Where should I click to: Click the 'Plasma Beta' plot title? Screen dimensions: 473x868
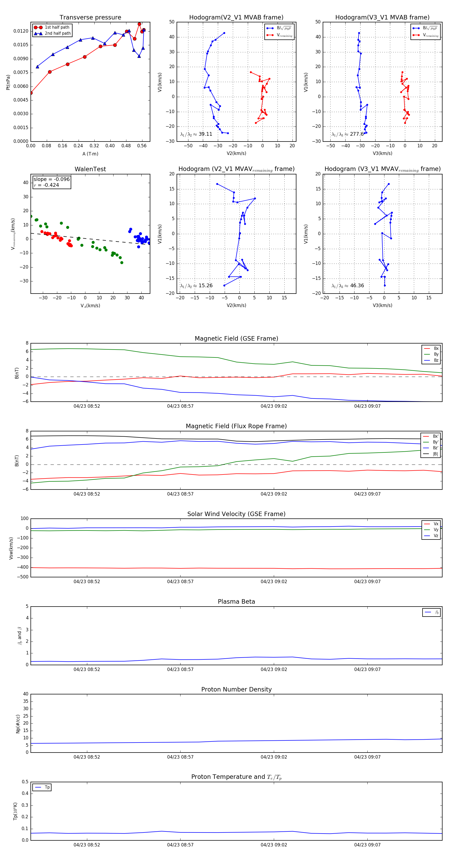click(x=236, y=602)
